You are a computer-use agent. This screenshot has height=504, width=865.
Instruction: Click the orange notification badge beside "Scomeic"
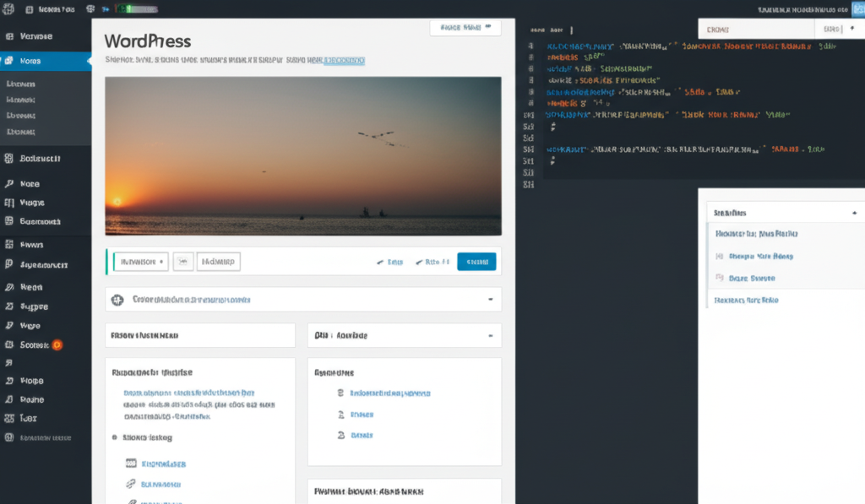(x=57, y=344)
